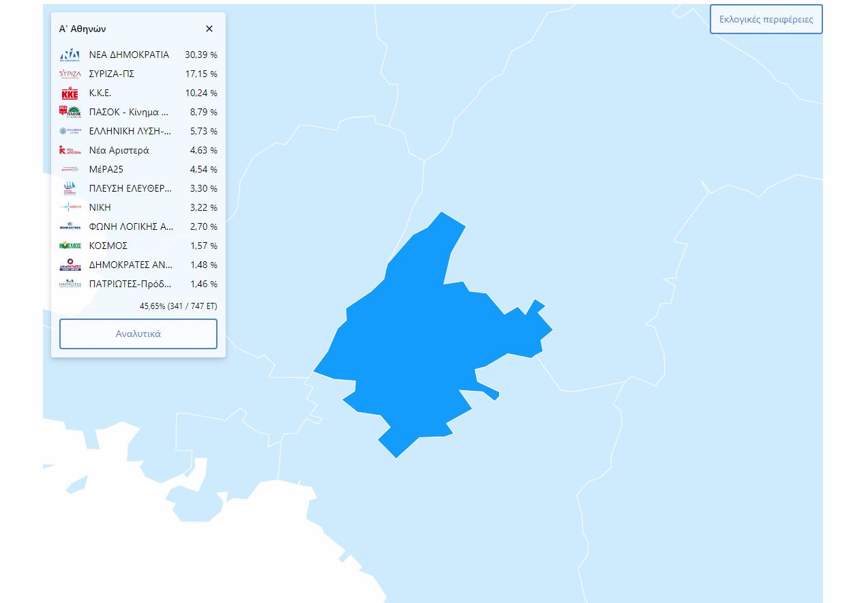Click the ΠΑΣΟΚ party logo

pyautogui.click(x=70, y=112)
